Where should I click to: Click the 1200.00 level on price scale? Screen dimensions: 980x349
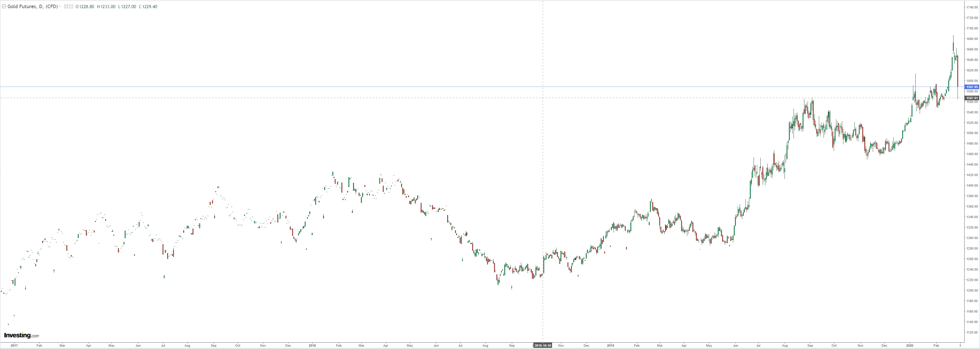click(x=972, y=290)
